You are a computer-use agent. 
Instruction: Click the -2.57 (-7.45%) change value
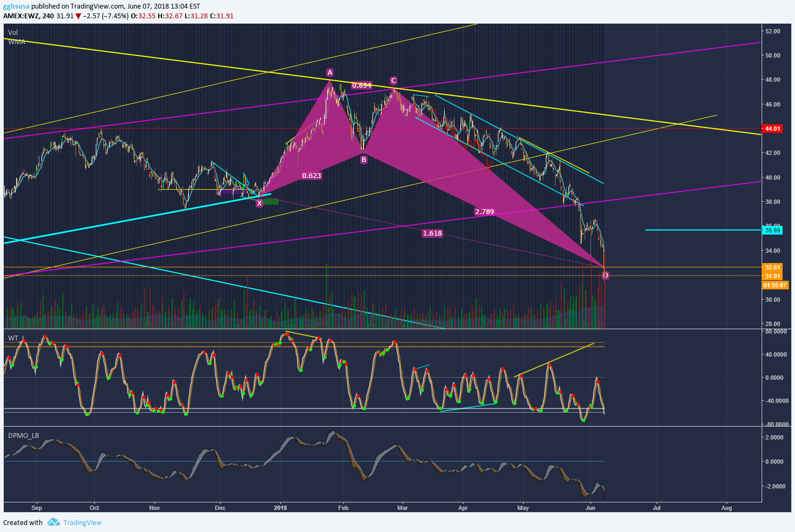pos(107,16)
